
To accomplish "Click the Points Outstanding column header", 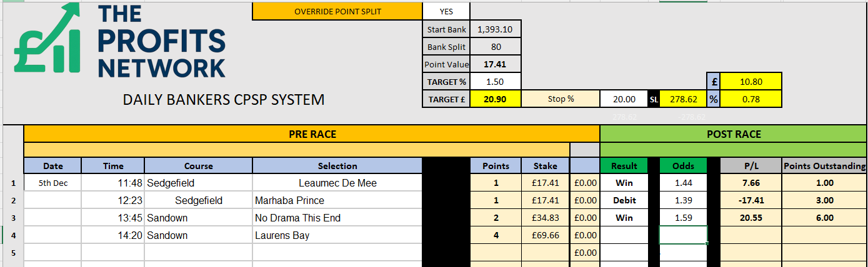I will (x=824, y=166).
